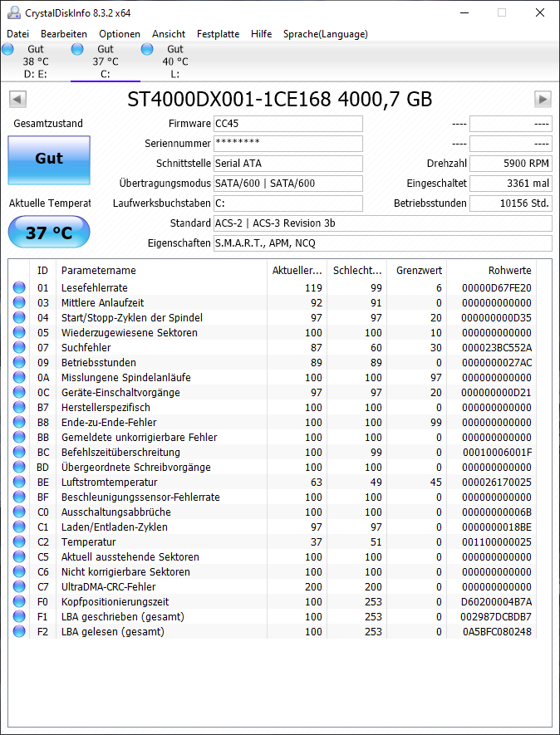Click the Übertragungsmodus SATA/600 field

click(288, 184)
